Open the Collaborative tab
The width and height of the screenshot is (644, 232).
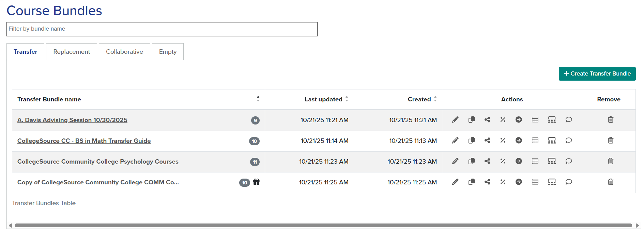pos(124,52)
